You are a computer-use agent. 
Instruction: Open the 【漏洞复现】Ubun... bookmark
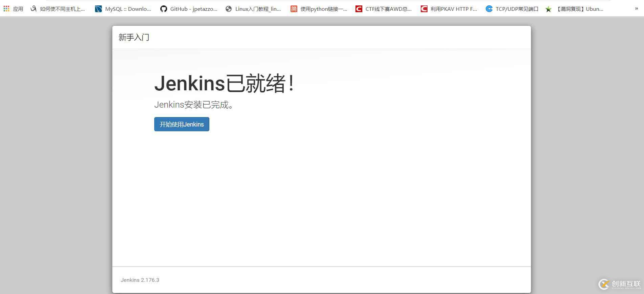coord(579,9)
